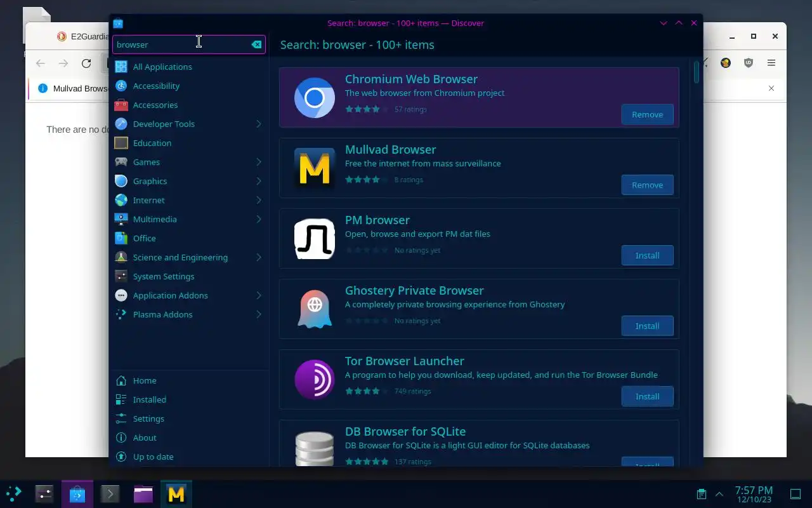812x508 pixels.
Task: Click the DB Browser for SQLite icon
Action: point(315,448)
